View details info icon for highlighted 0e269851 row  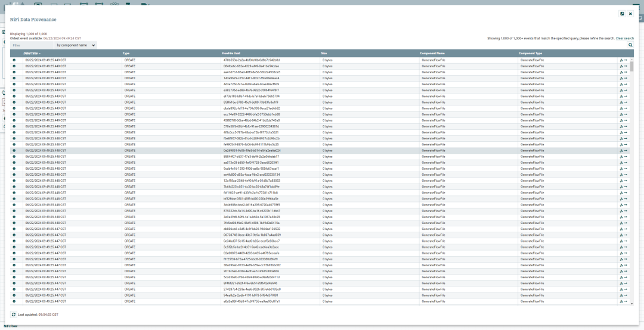click(14, 151)
